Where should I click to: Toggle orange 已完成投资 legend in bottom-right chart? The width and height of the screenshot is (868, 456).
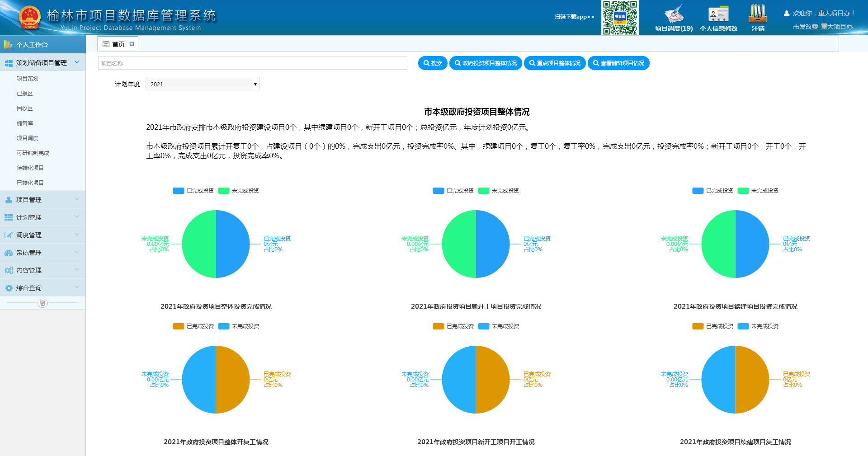click(713, 326)
